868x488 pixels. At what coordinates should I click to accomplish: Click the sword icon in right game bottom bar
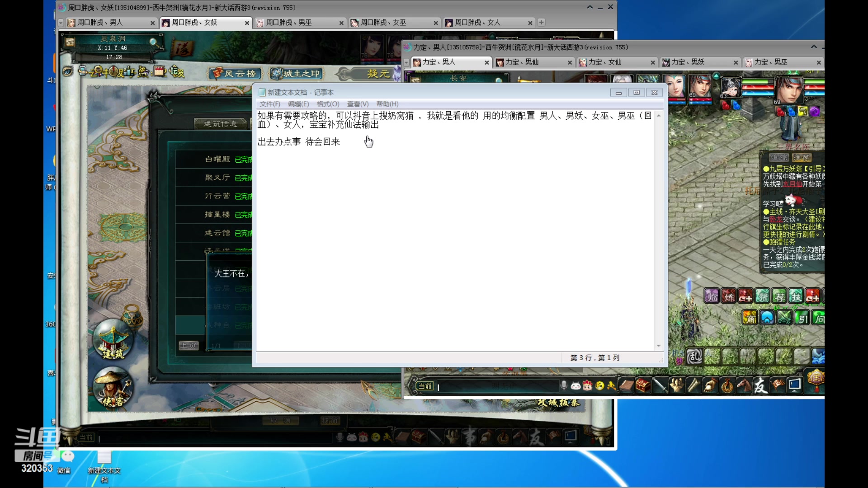(660, 385)
